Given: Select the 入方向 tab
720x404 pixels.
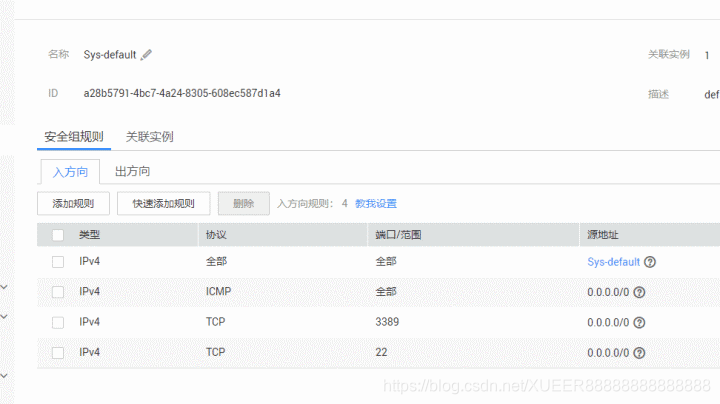Looking at the screenshot, I should pos(70,172).
